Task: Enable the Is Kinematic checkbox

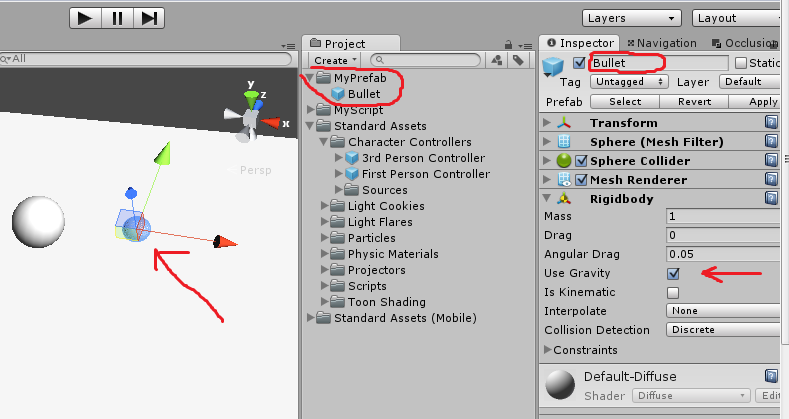Action: coord(673,293)
